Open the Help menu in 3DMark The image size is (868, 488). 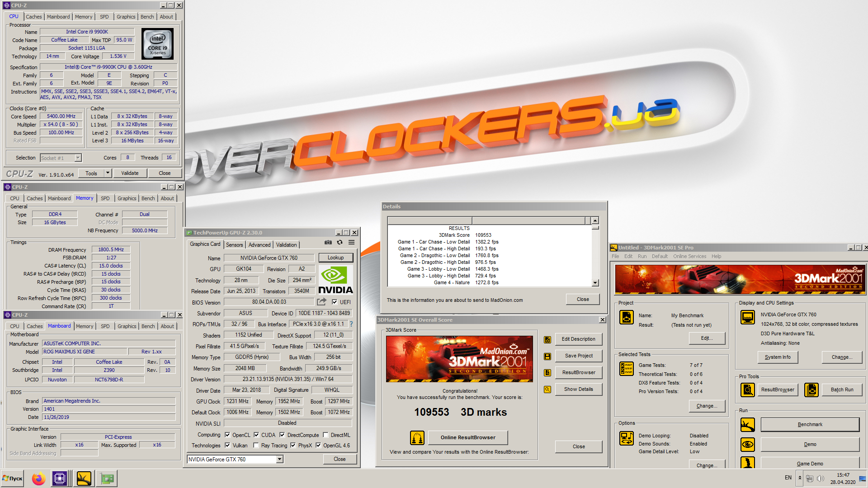[x=716, y=256]
